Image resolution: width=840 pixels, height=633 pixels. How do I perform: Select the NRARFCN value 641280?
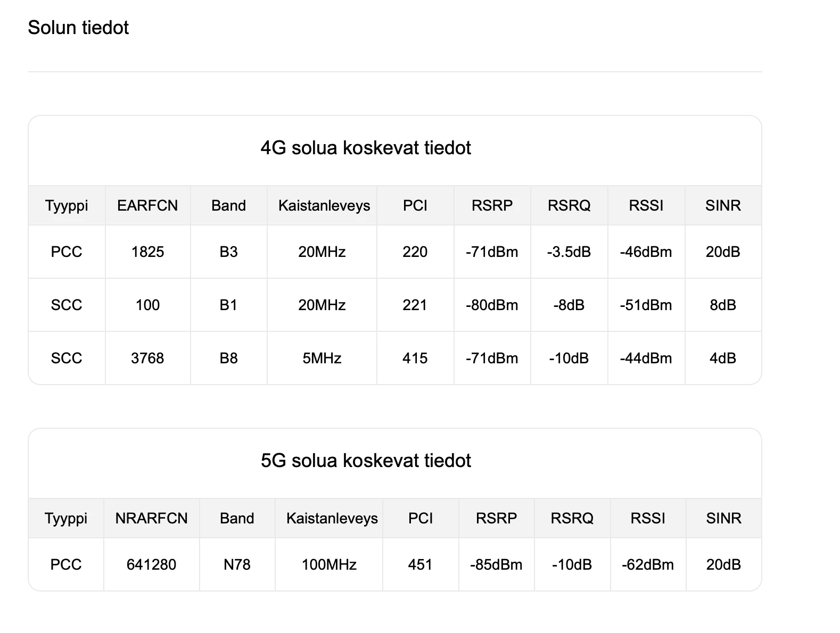[x=151, y=564]
